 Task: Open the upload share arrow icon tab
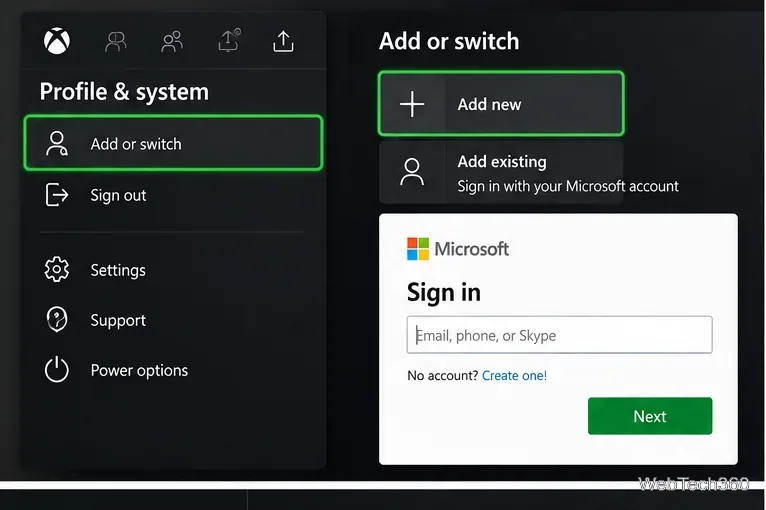pyautogui.click(x=283, y=42)
